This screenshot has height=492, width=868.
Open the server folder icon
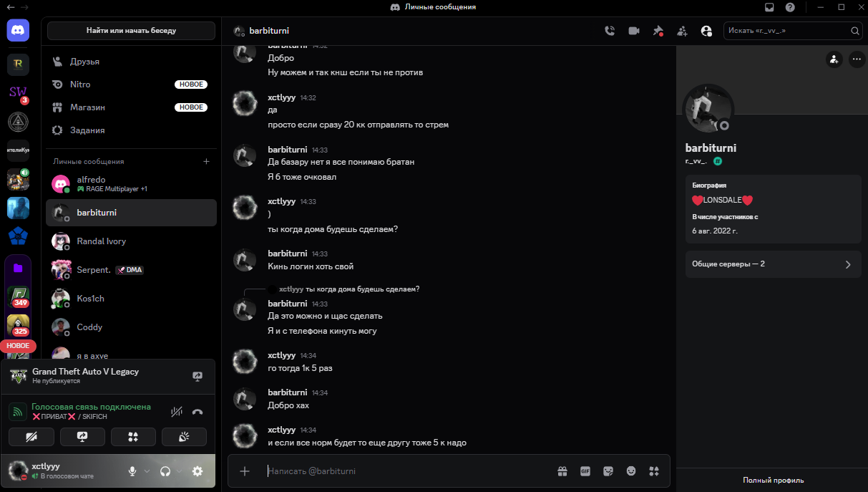point(18,268)
